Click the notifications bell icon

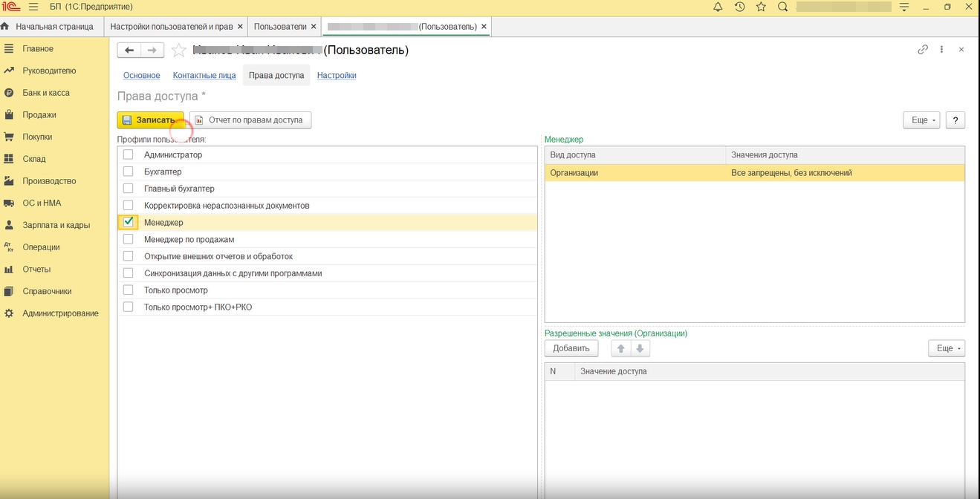718,7
